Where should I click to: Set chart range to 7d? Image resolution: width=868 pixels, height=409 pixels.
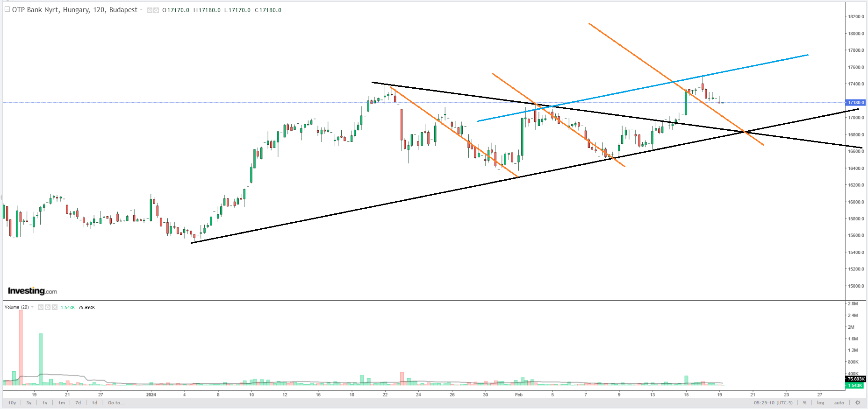(78, 402)
